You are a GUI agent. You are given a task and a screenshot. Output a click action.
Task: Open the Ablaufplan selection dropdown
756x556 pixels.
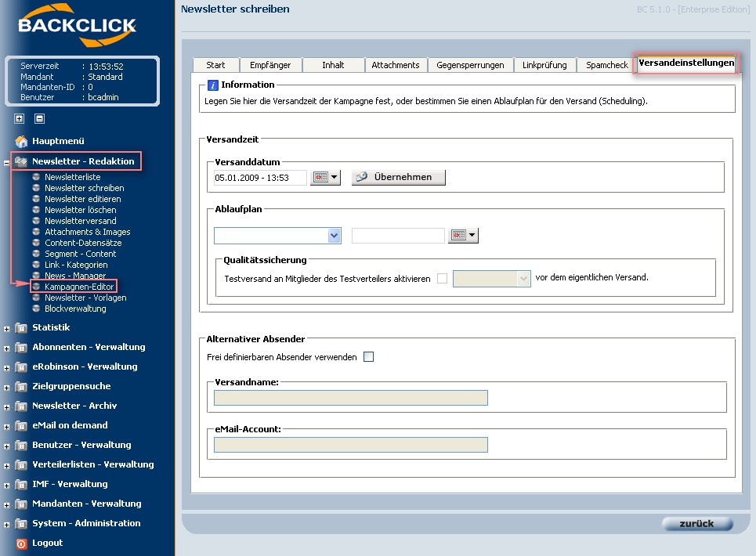[277, 236]
